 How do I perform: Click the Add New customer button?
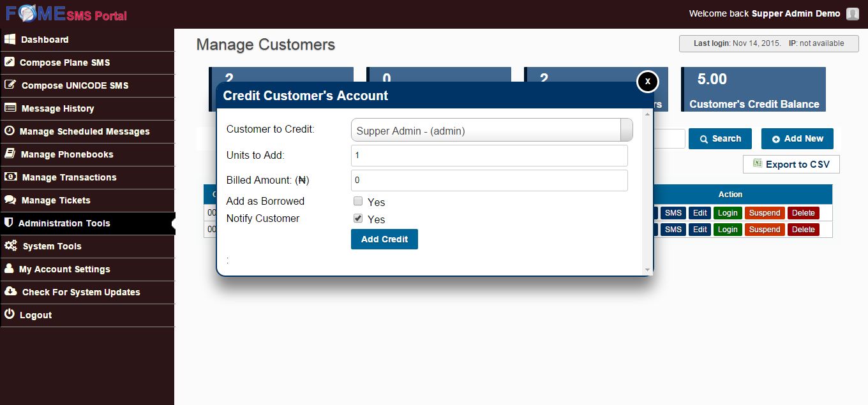pyautogui.click(x=797, y=138)
